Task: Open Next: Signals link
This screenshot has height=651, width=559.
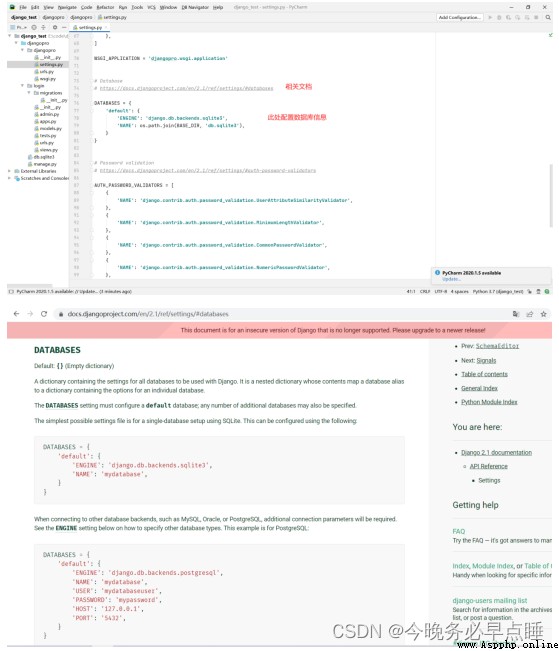Action: pyautogui.click(x=486, y=360)
